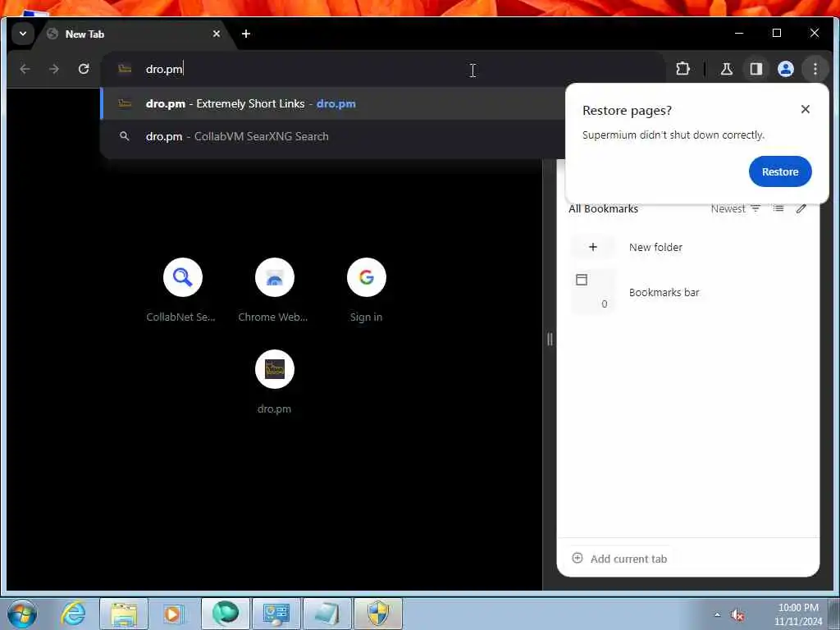This screenshot has height=630, width=840.
Task: Open a new tab with plus button
Action: click(x=246, y=34)
